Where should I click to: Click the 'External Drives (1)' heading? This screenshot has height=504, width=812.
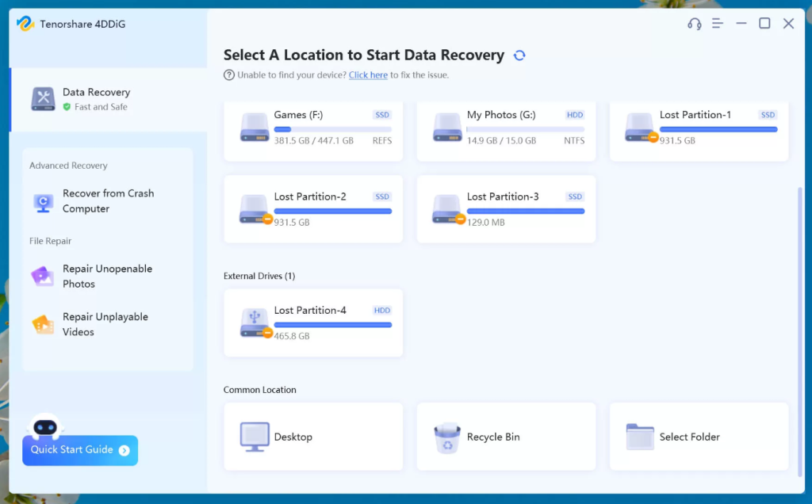click(259, 276)
